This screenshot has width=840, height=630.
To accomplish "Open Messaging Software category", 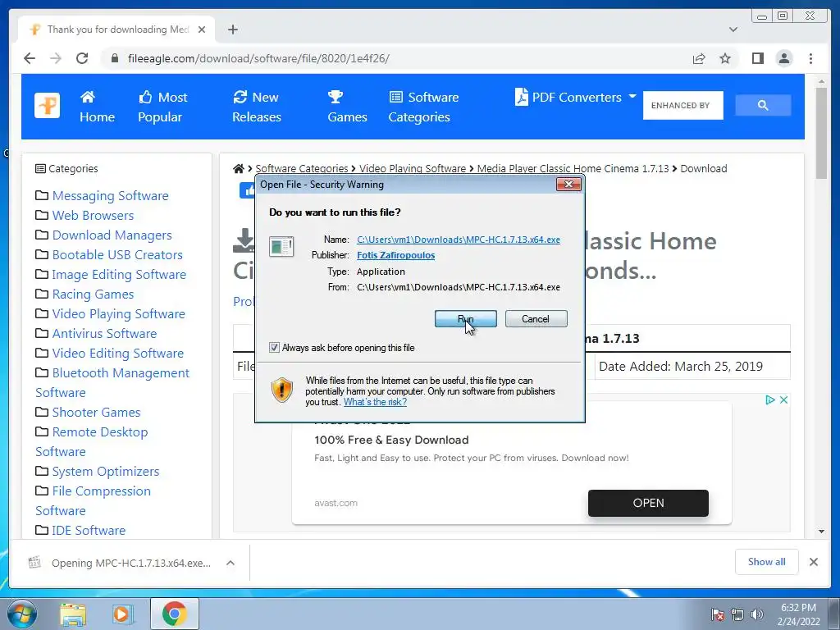I will point(111,195).
